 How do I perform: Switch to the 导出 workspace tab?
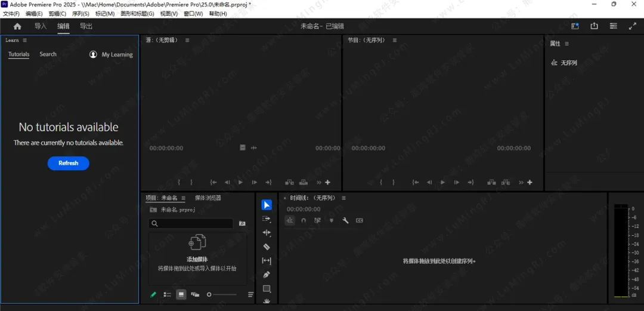click(x=86, y=26)
